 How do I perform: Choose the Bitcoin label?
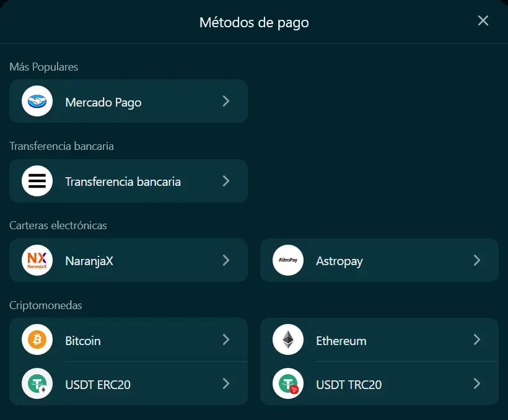coord(83,341)
